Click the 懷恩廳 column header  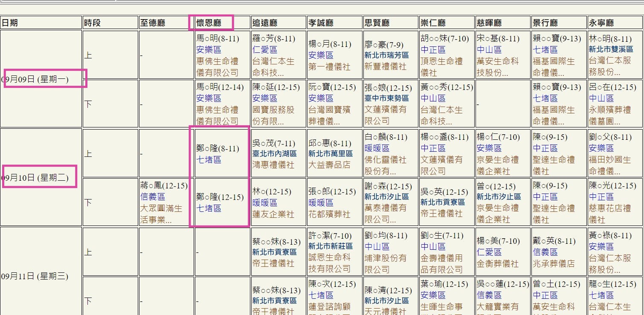tap(209, 23)
